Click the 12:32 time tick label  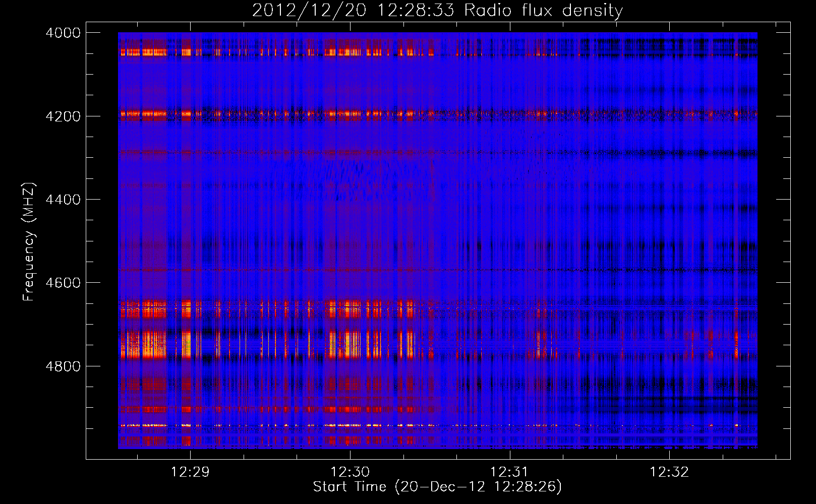tap(669, 472)
